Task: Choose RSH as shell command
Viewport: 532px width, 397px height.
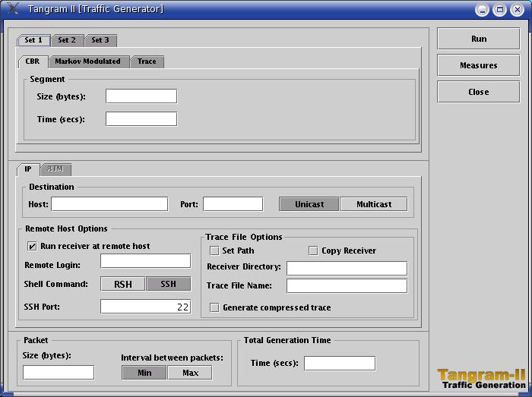Action: [123, 284]
